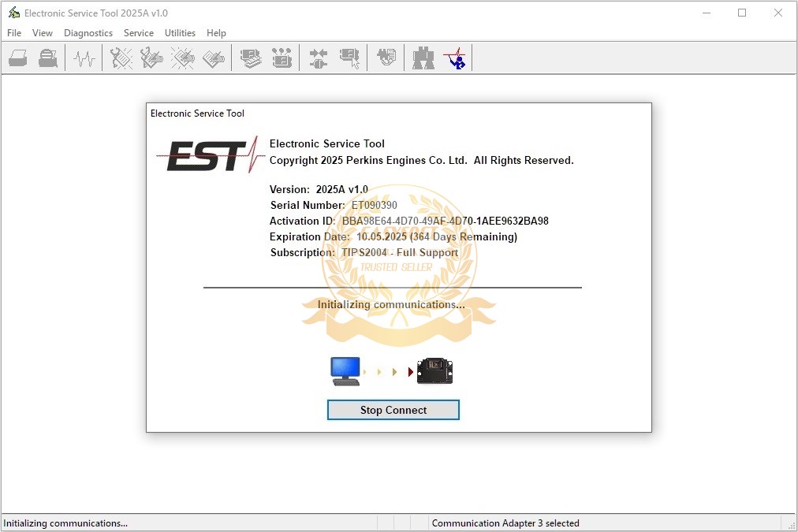
Task: Open Active Event Codes toolbar icon
Action: coord(183,58)
